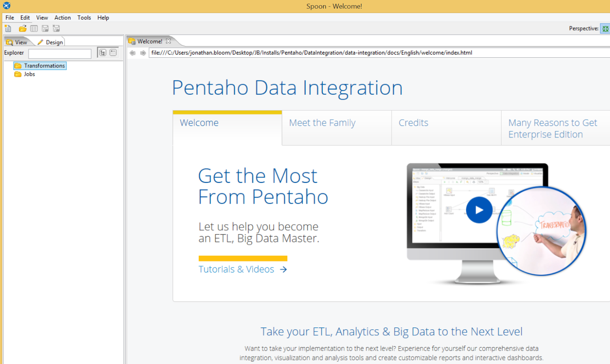Select the Transformations folder in tree
Image resolution: width=610 pixels, height=364 pixels.
(40, 66)
